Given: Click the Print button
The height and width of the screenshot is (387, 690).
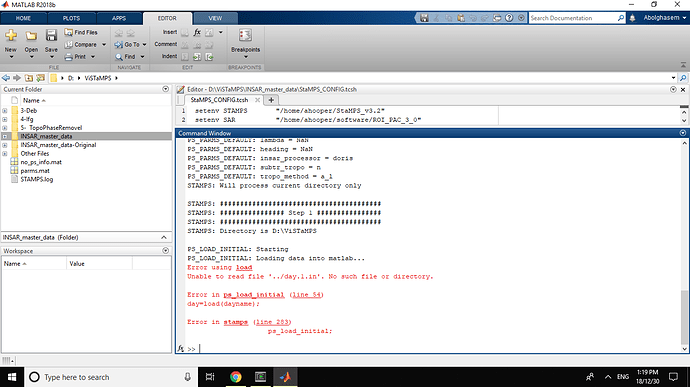Looking at the screenshot, I should point(75,56).
